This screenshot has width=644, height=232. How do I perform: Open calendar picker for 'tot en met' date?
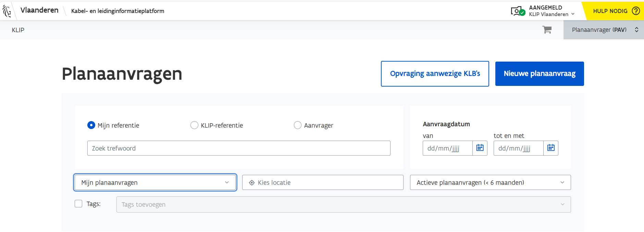(551, 148)
